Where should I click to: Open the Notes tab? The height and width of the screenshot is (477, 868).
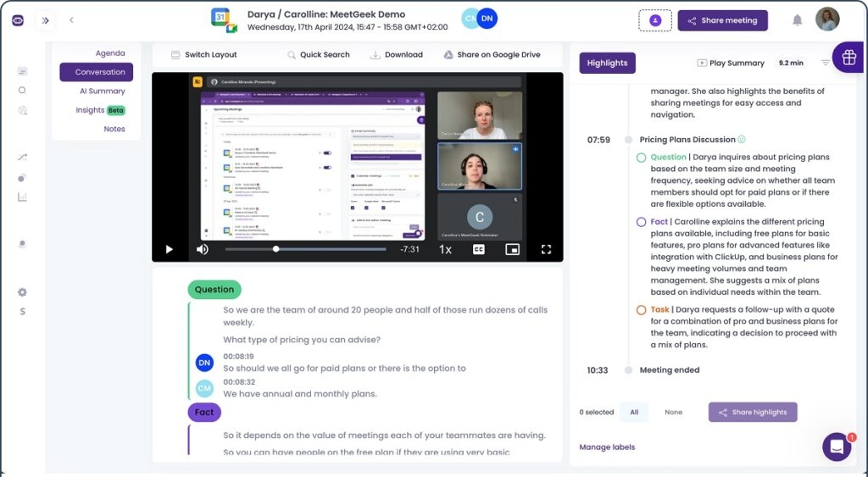coord(114,129)
